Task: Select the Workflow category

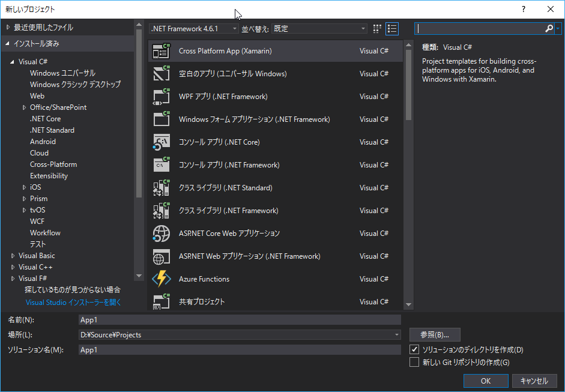Action: point(46,233)
